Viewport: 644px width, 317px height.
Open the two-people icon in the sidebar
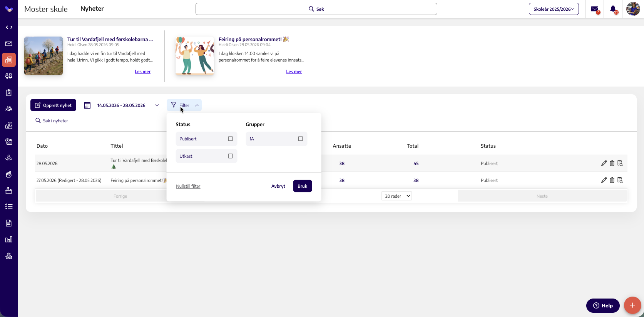click(x=9, y=76)
